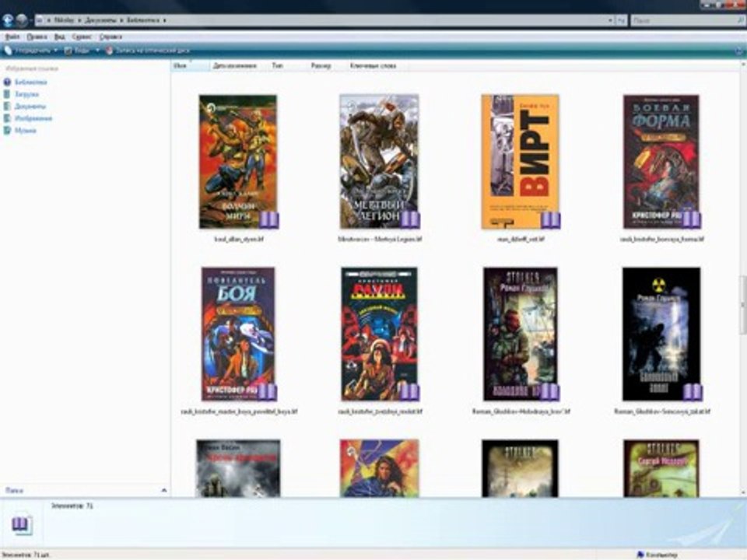The height and width of the screenshot is (560, 747).
Task: Click Компьютер indicator in status bar
Action: [x=657, y=555]
